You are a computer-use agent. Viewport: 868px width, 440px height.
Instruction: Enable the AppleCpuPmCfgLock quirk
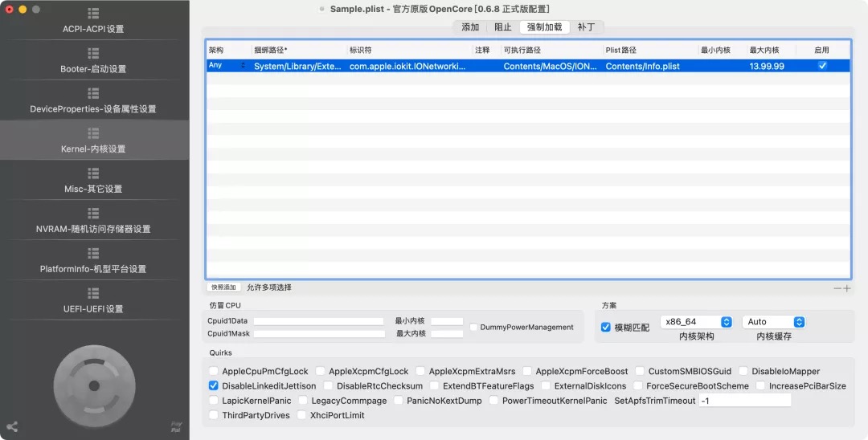tap(214, 372)
